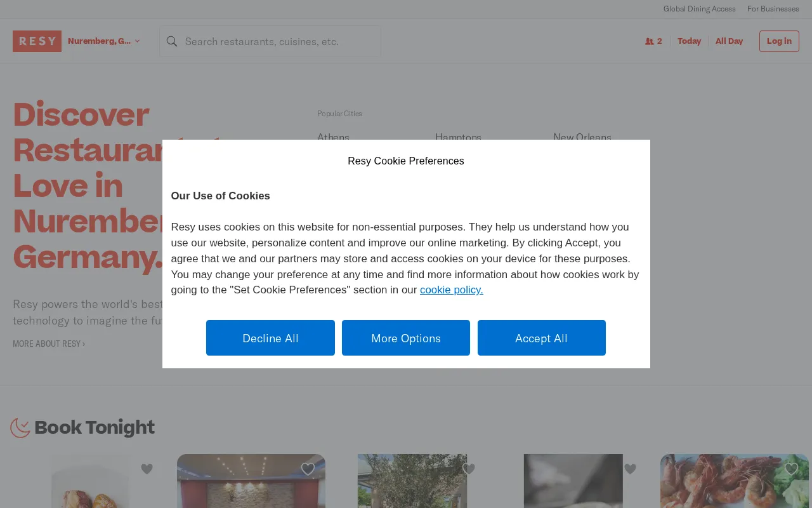Open the Today date picker

tap(689, 41)
